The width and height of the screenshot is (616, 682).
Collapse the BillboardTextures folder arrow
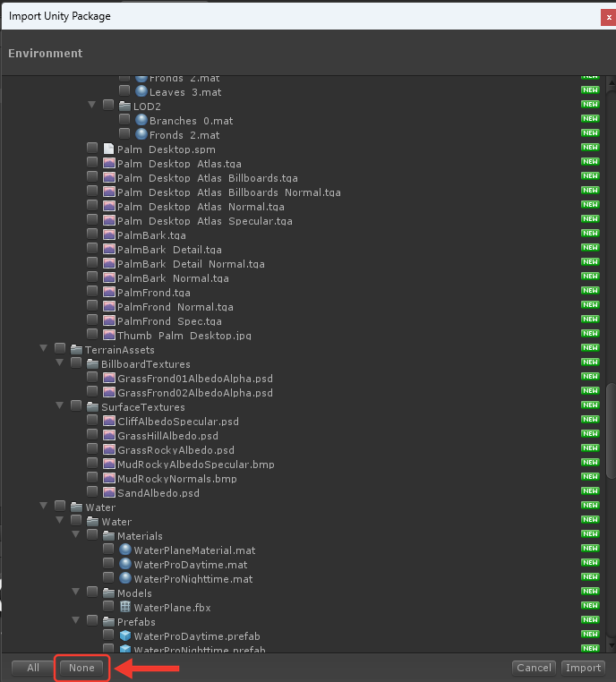click(59, 362)
